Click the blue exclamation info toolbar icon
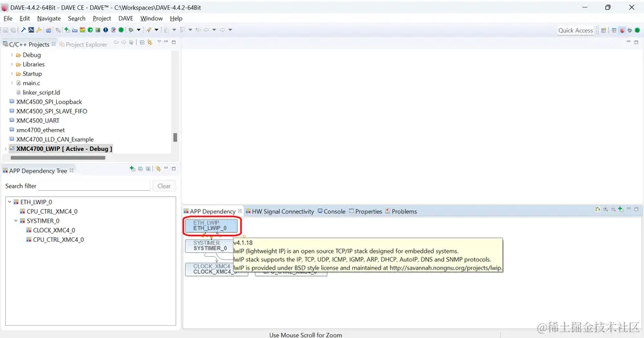This screenshot has width=644, height=338. (x=106, y=30)
